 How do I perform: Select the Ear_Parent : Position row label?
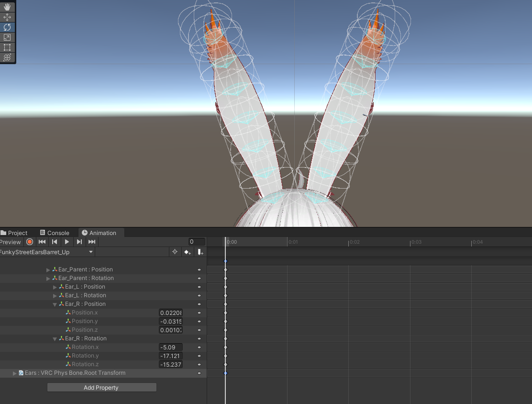pyautogui.click(x=86, y=269)
